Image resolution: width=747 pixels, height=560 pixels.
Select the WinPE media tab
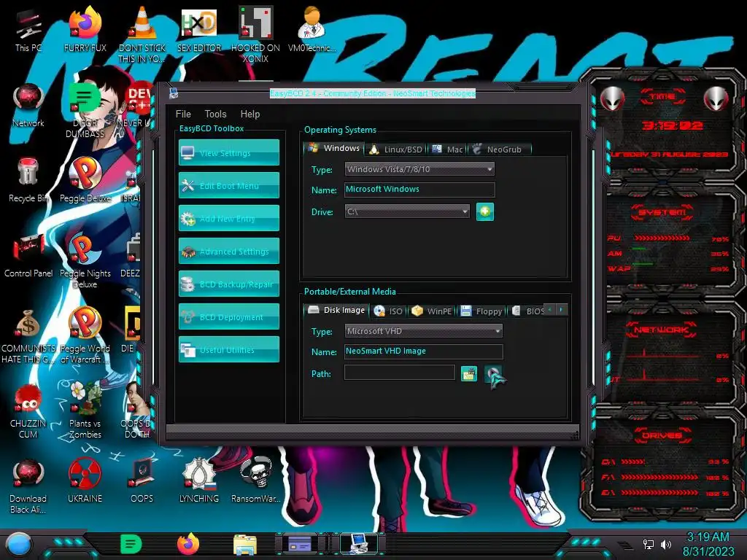click(x=432, y=311)
